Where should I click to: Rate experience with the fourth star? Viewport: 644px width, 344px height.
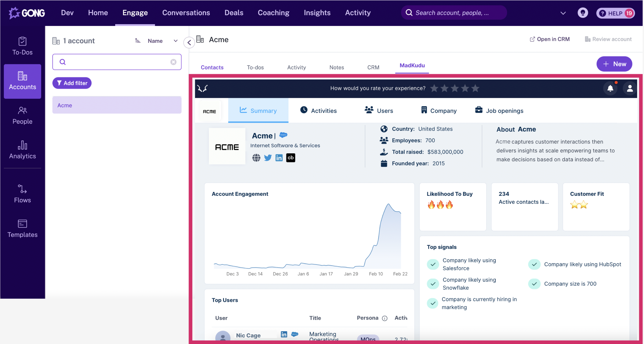click(465, 88)
